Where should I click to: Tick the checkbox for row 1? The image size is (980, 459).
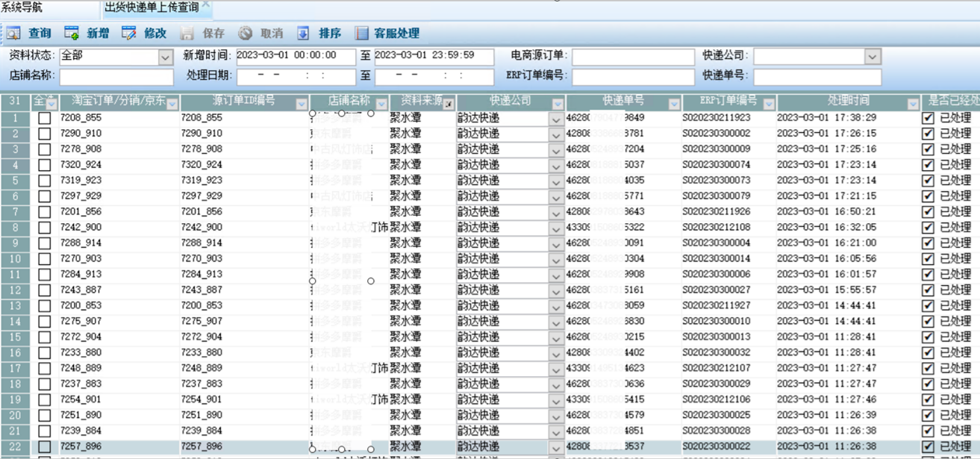45,118
